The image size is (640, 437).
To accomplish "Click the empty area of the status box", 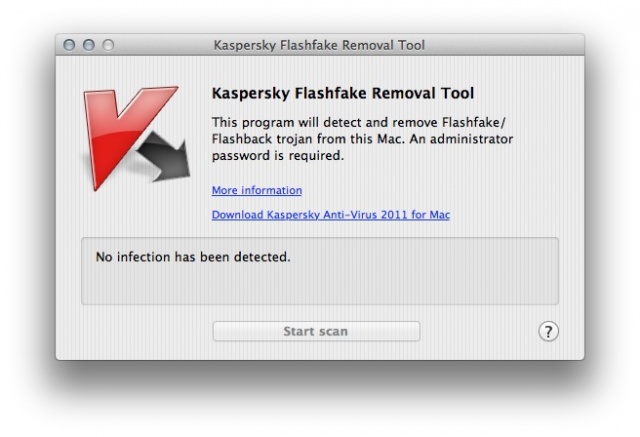I will pos(400,285).
